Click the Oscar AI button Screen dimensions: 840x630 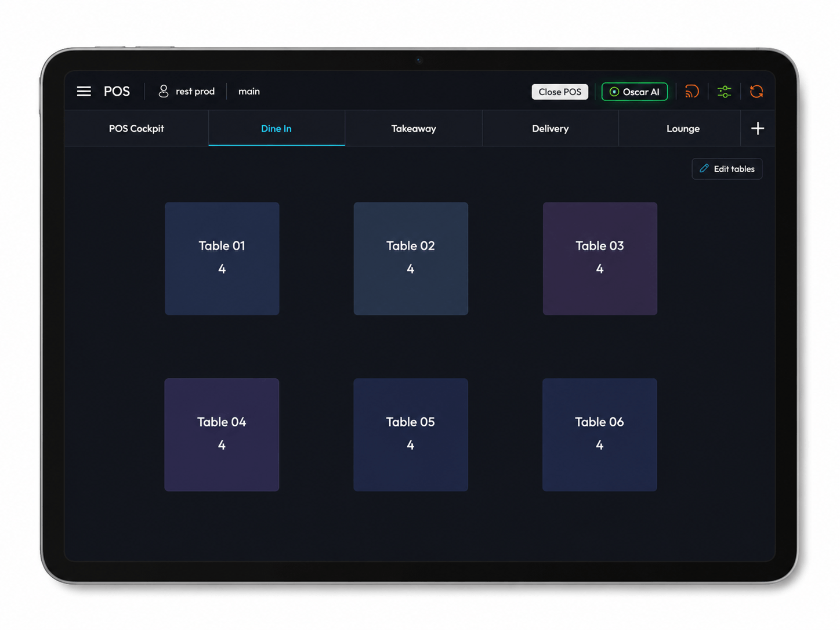click(x=635, y=92)
